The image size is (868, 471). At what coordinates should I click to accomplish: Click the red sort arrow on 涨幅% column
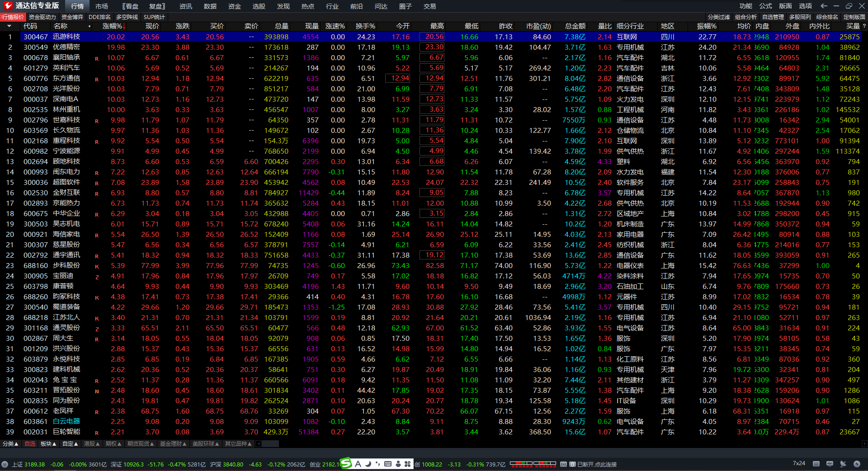pos(124,26)
